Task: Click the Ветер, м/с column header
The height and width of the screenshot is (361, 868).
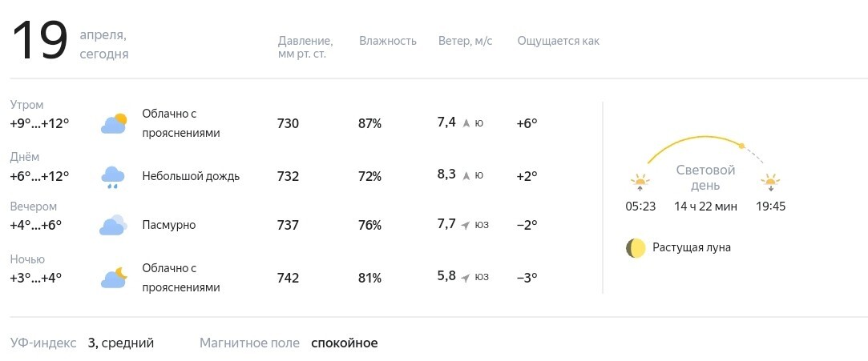Action: pyautogui.click(x=465, y=41)
